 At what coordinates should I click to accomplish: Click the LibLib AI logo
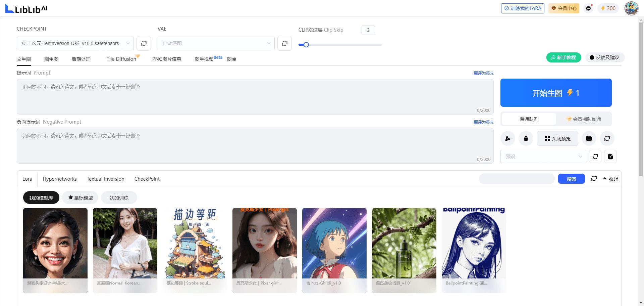(x=26, y=8)
